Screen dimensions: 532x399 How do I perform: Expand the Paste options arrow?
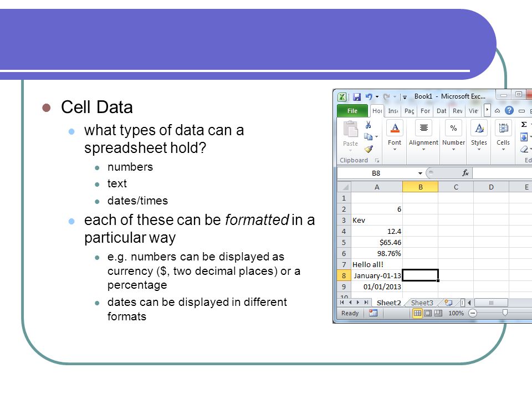[x=350, y=150]
